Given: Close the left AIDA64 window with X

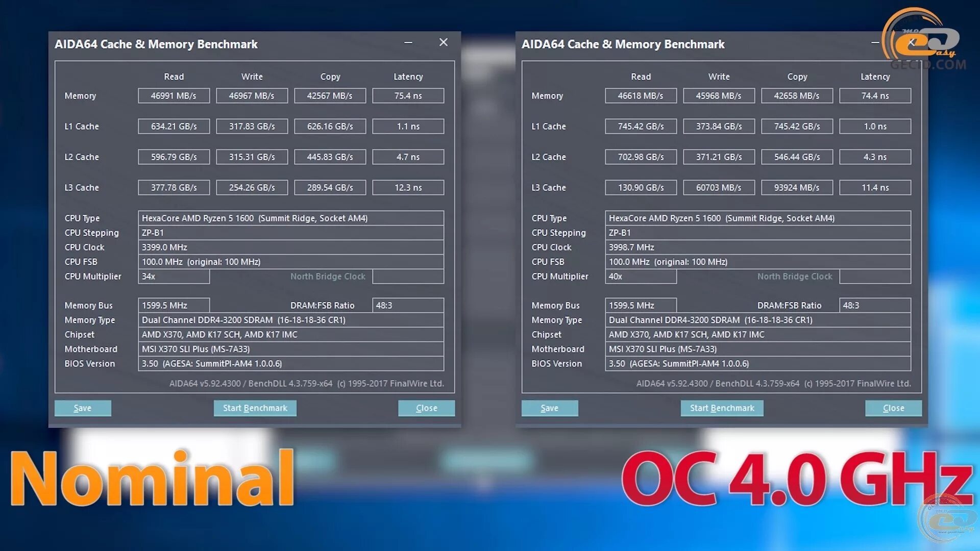Looking at the screenshot, I should (444, 42).
